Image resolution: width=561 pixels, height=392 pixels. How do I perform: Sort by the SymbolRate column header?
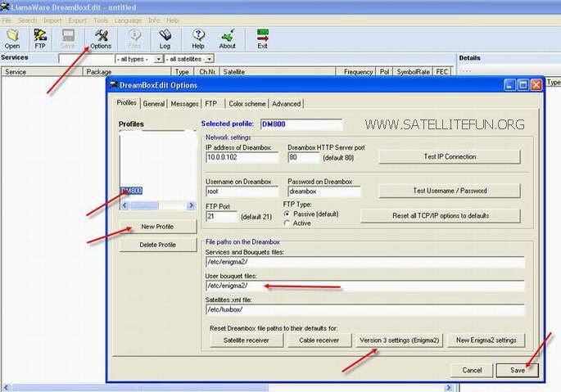(x=413, y=72)
